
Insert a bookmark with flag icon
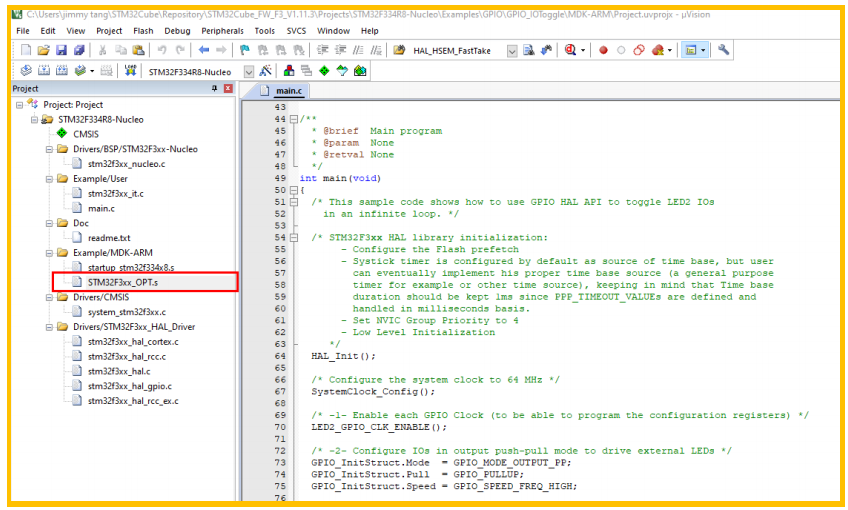pos(244,50)
